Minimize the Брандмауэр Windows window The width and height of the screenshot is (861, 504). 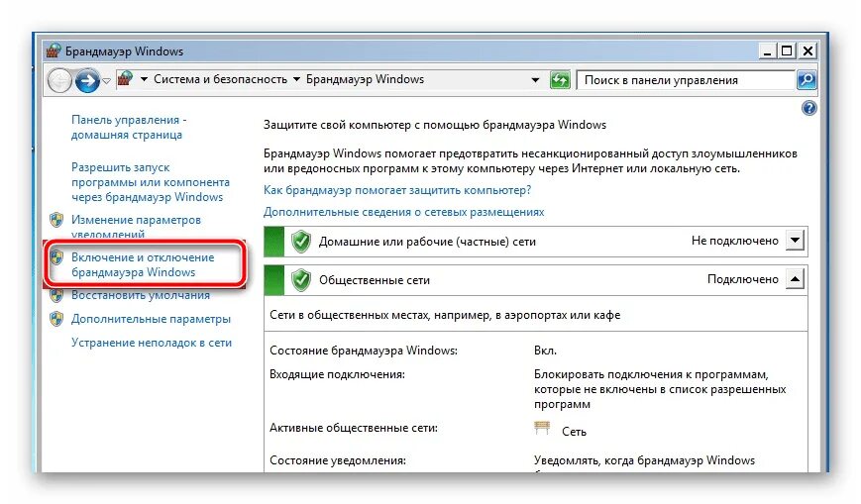[768, 51]
